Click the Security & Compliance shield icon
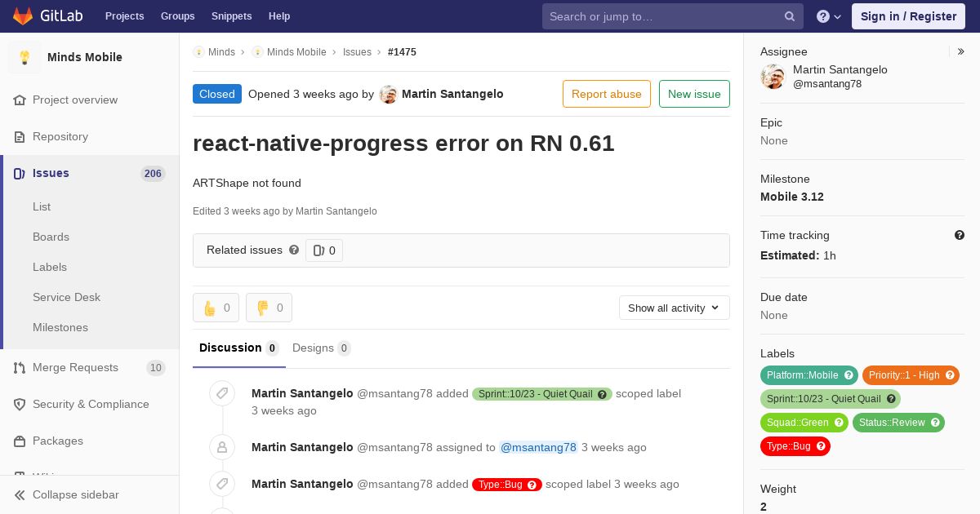 (20, 404)
